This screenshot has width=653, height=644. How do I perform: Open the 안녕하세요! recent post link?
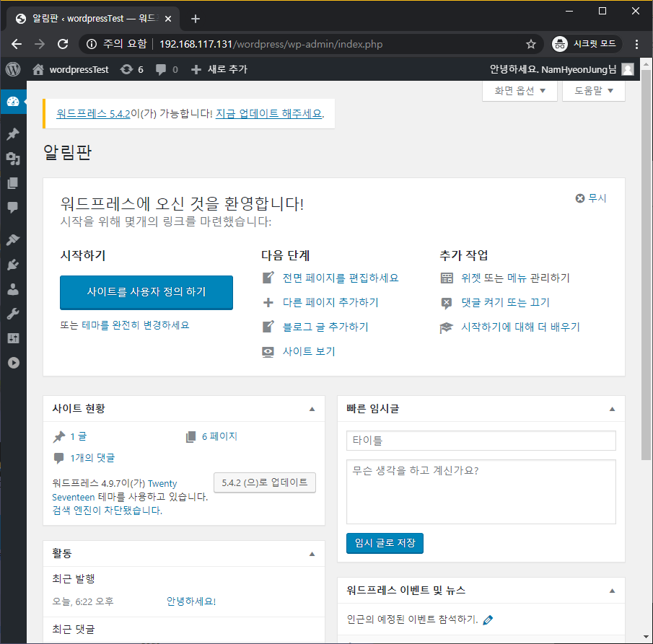click(x=191, y=602)
